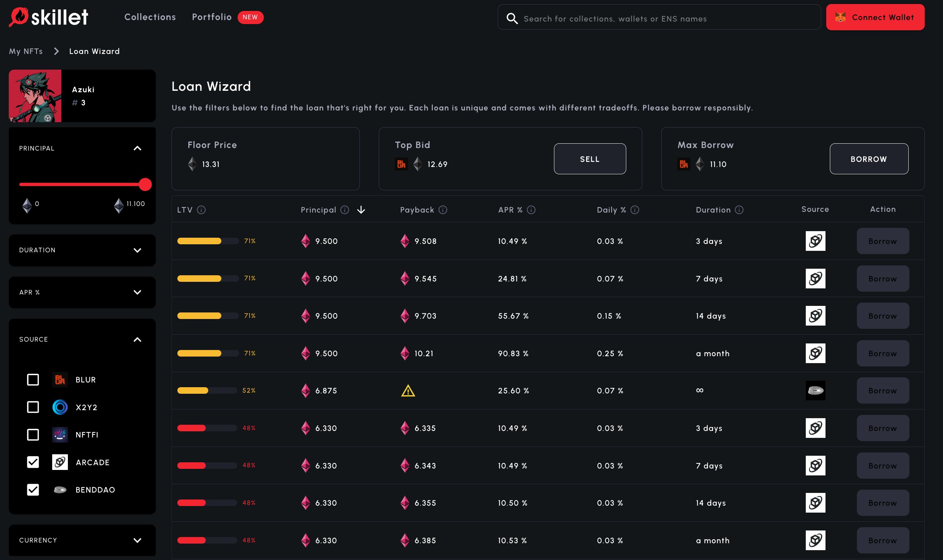The height and width of the screenshot is (560, 943).
Task: Enable the BLUR source checkbox
Action: pyautogui.click(x=33, y=379)
